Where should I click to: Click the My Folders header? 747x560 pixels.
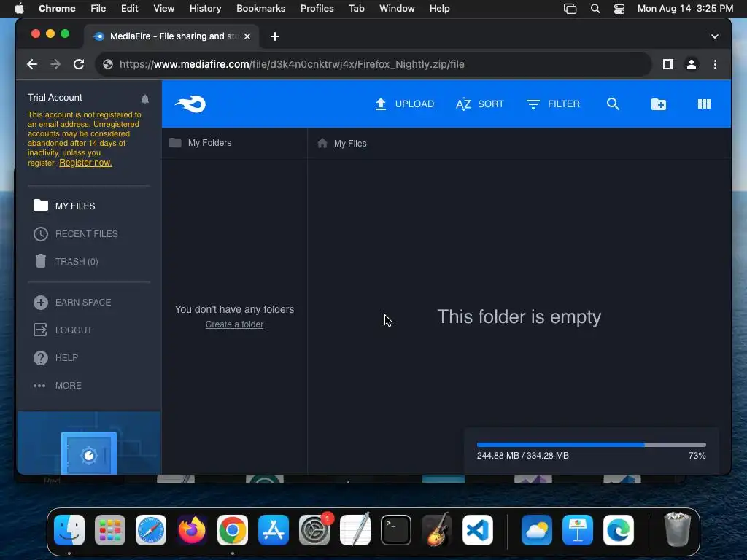point(200,143)
